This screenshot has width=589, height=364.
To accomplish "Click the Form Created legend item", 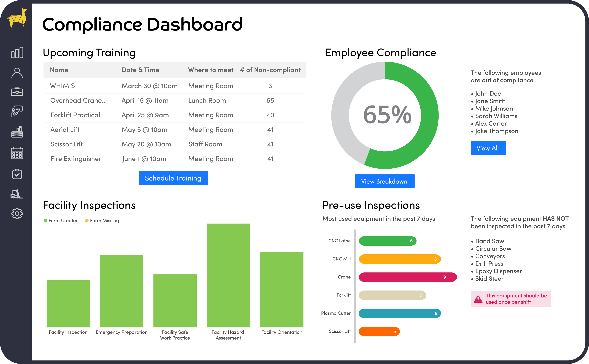I will [x=61, y=220].
